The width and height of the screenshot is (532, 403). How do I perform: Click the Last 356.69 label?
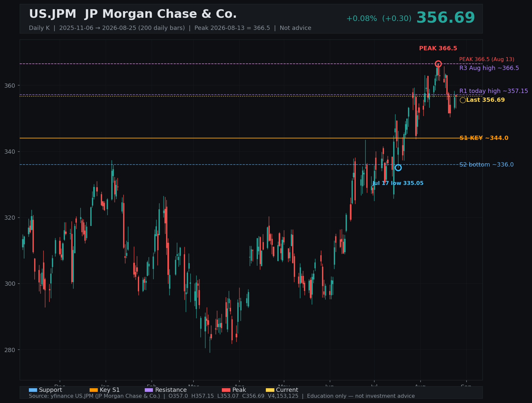click(x=485, y=100)
